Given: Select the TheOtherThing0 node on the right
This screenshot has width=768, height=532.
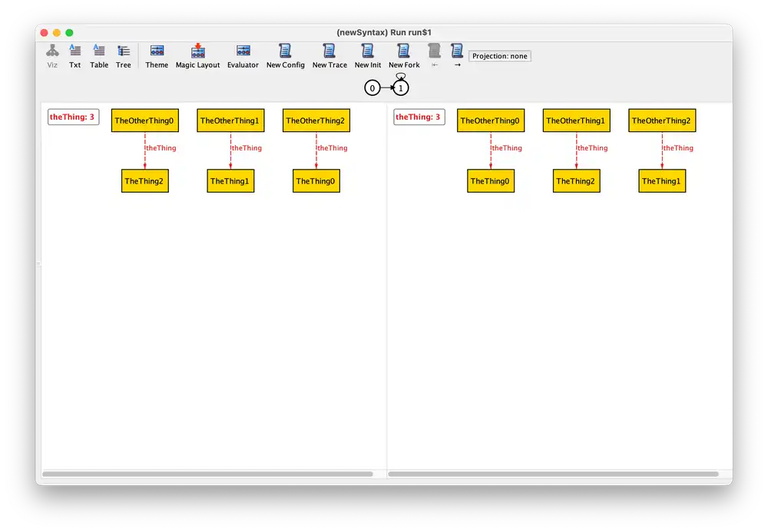Looking at the screenshot, I should tap(491, 120).
